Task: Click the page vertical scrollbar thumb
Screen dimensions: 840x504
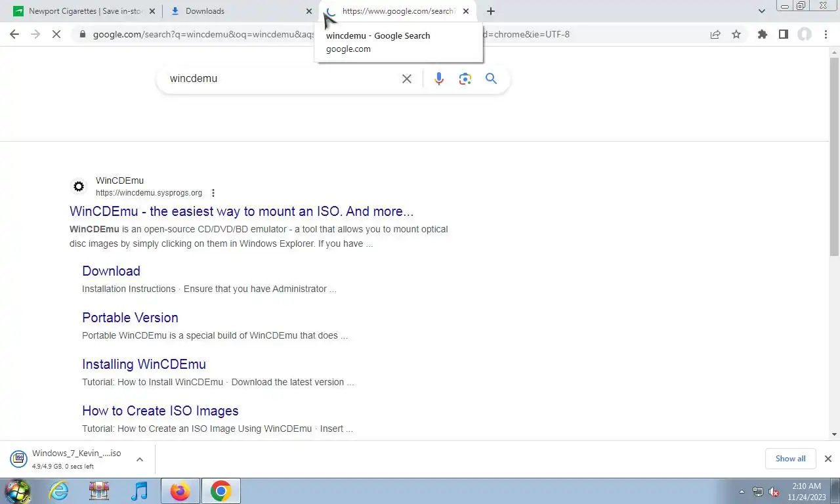Action: [x=834, y=156]
